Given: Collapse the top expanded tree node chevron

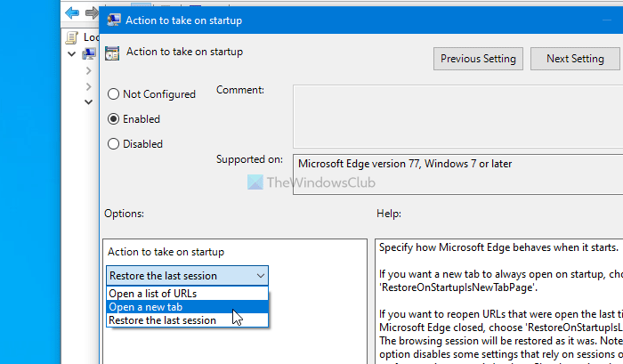Looking at the screenshot, I should [x=72, y=54].
